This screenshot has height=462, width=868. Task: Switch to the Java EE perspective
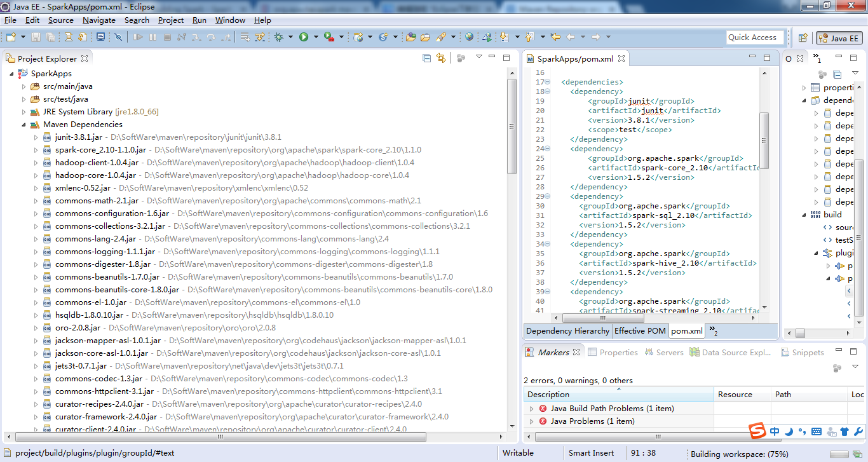pyautogui.click(x=839, y=38)
